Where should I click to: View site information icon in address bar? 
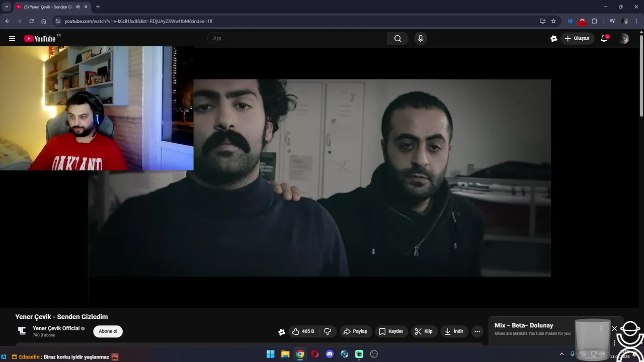[x=58, y=21]
